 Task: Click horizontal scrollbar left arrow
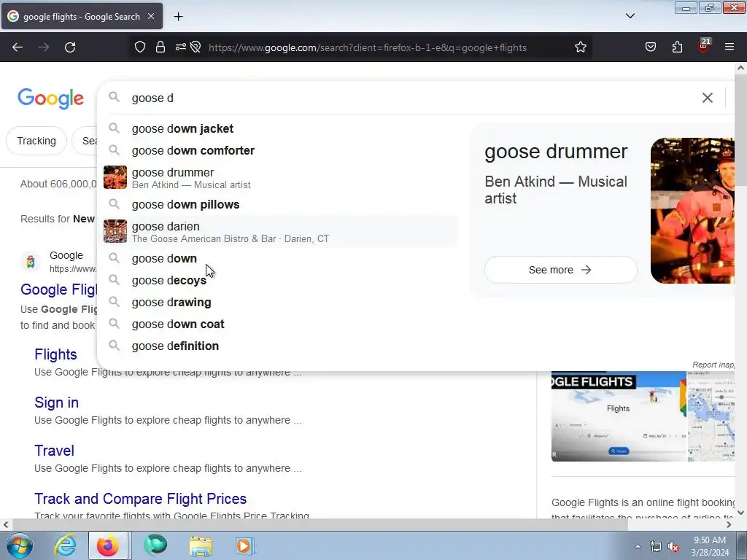tap(5, 525)
